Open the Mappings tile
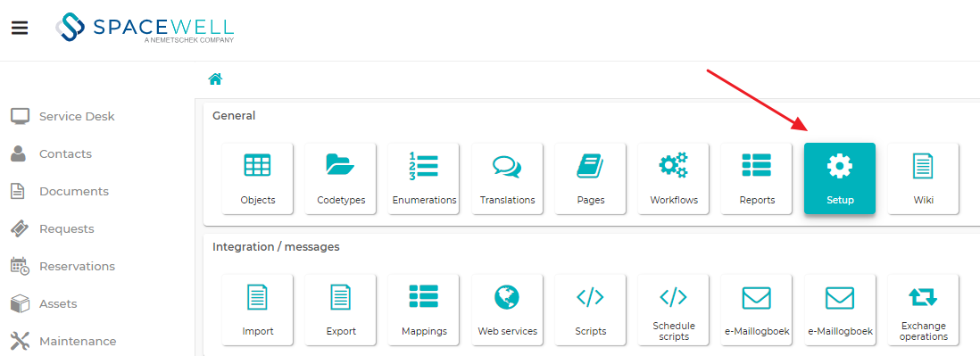 [424, 310]
